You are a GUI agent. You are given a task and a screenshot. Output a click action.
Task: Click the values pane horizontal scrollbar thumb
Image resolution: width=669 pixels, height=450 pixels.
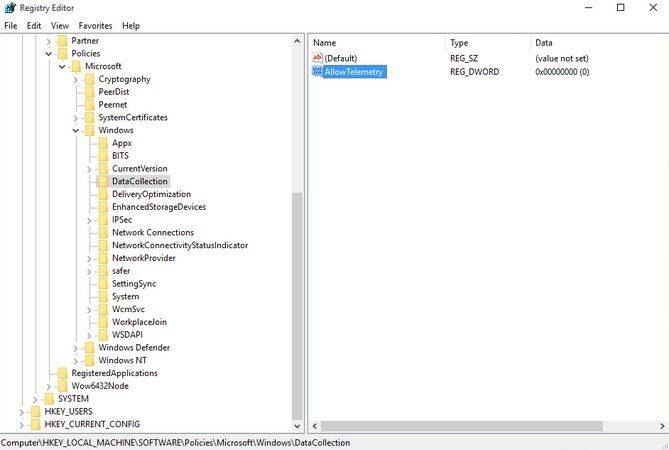pyautogui.click(x=462, y=426)
